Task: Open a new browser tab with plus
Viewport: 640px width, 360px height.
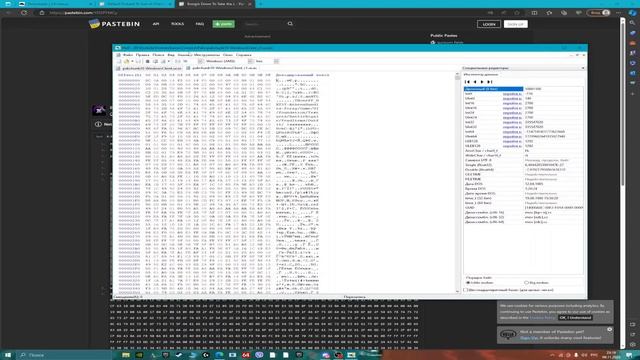Action: (x=260, y=4)
